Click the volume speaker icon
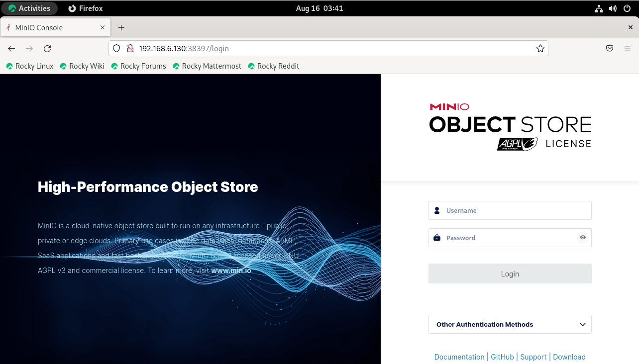This screenshot has height=364, width=639. [x=613, y=8]
